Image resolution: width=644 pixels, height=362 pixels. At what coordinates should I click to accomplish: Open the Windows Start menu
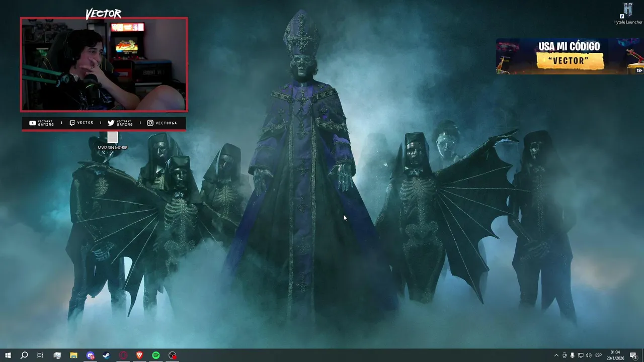[x=8, y=355]
